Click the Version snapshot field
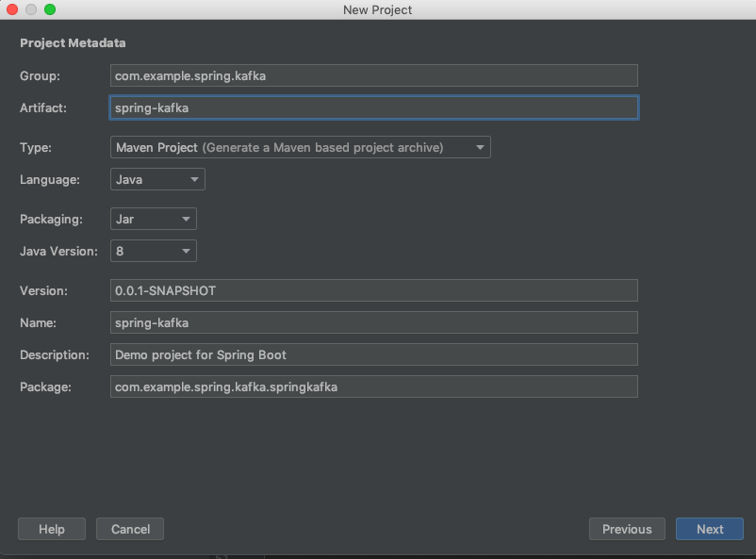This screenshot has height=559, width=756. (373, 290)
